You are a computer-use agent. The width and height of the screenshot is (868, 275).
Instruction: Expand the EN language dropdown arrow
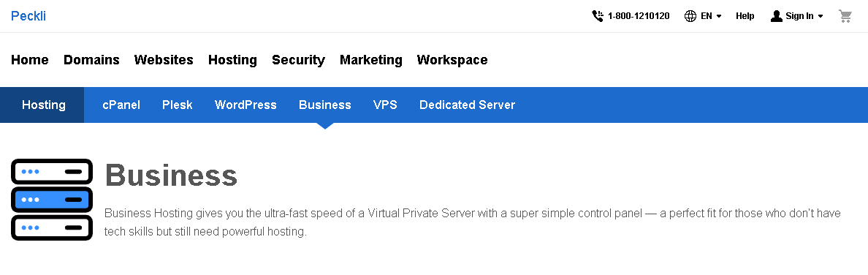coord(719,17)
